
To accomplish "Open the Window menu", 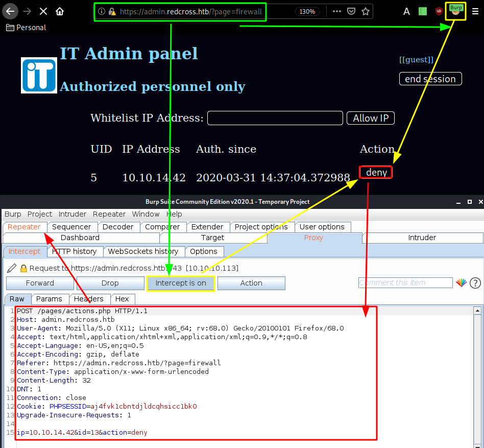I will point(146,214).
